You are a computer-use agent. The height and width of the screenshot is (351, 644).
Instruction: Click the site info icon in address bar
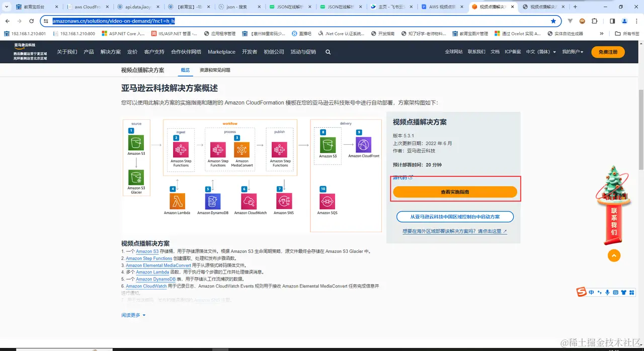[46, 21]
